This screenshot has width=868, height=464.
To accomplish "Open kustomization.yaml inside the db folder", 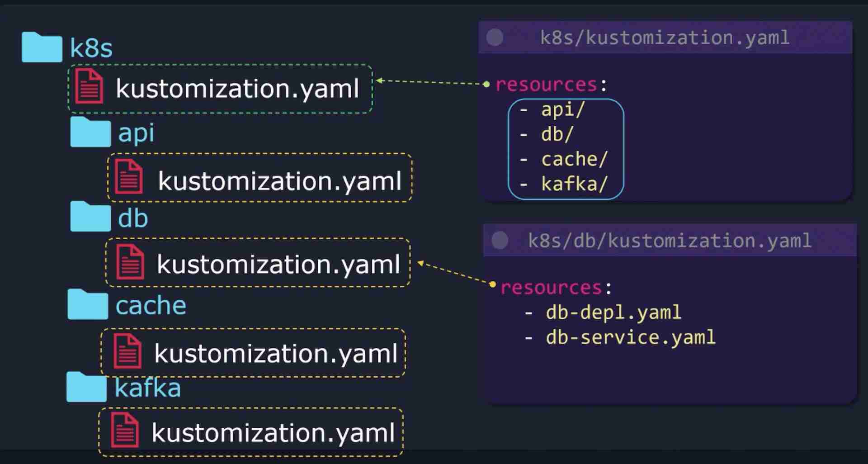I will (278, 265).
